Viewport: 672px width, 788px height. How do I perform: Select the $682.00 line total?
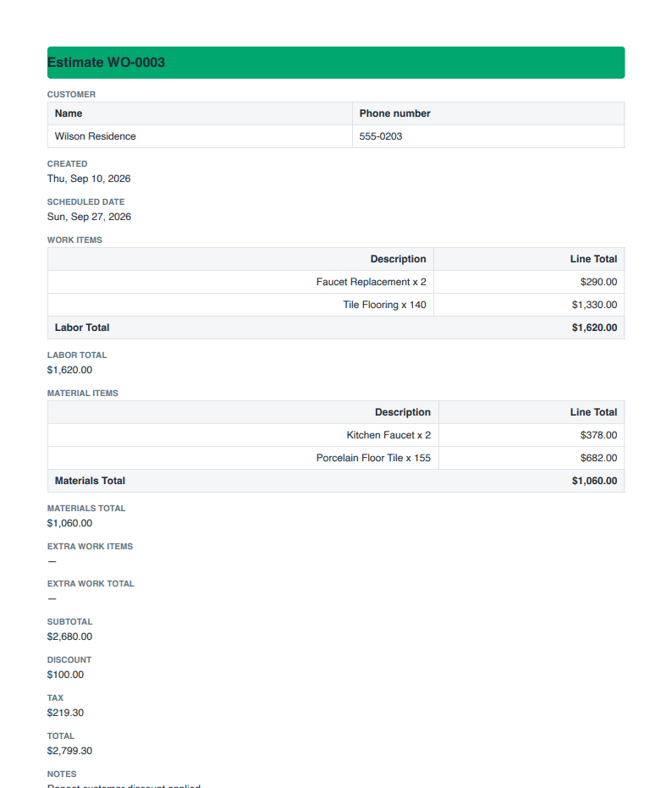[x=598, y=458]
